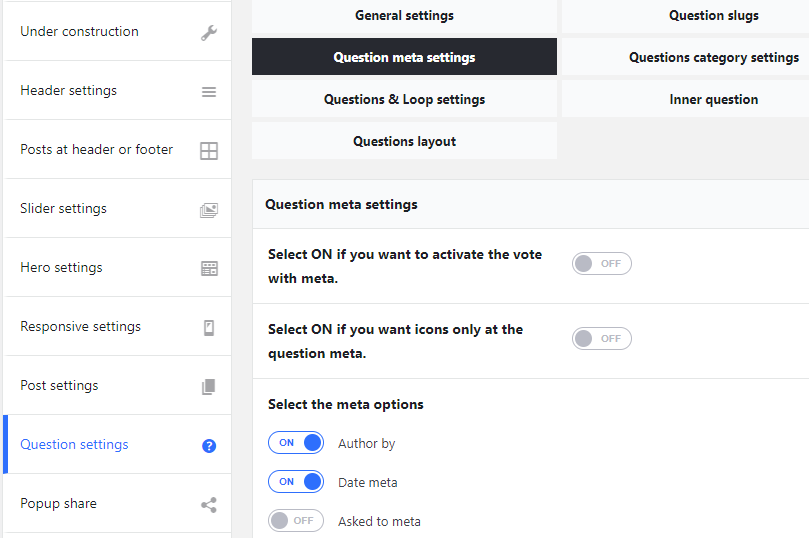Go to the Inner question tab
The width and height of the screenshot is (809, 538).
coord(713,100)
